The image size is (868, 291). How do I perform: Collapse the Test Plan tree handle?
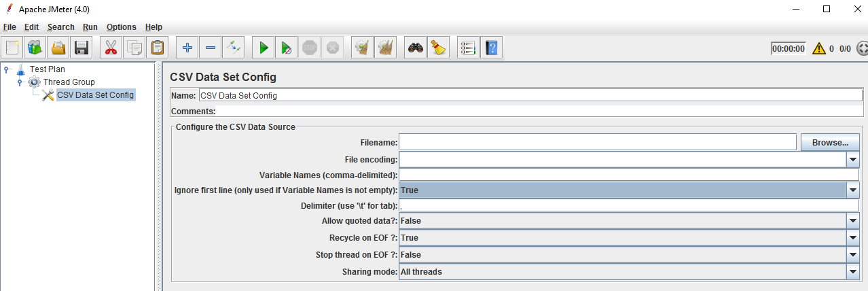click(7, 69)
